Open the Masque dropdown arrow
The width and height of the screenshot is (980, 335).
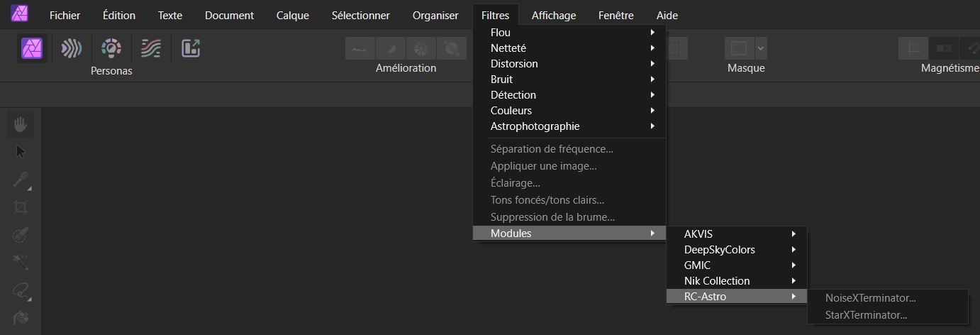click(761, 48)
